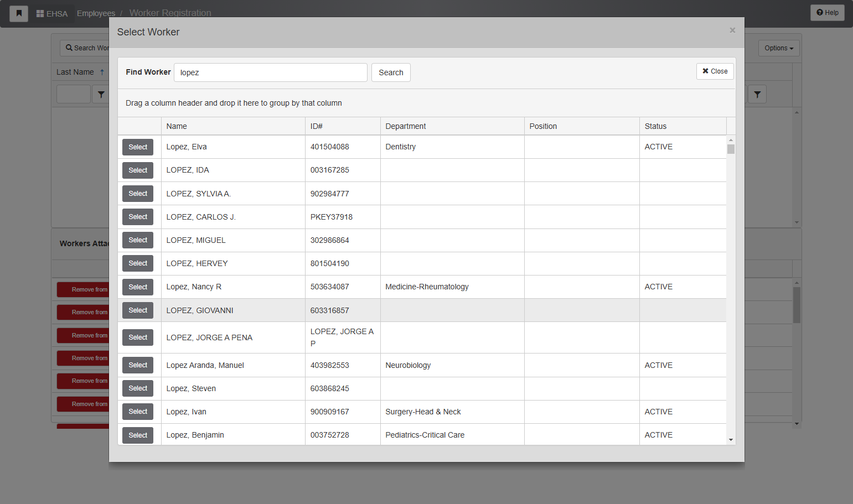Expand the Options dropdown
853x504 pixels.
pos(779,48)
